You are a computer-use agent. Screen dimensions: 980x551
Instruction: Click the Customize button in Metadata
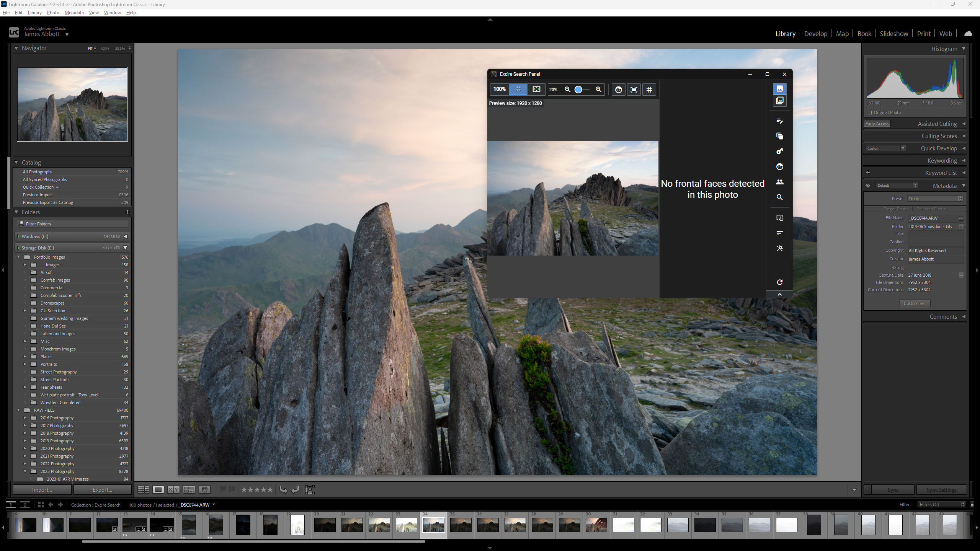(915, 303)
